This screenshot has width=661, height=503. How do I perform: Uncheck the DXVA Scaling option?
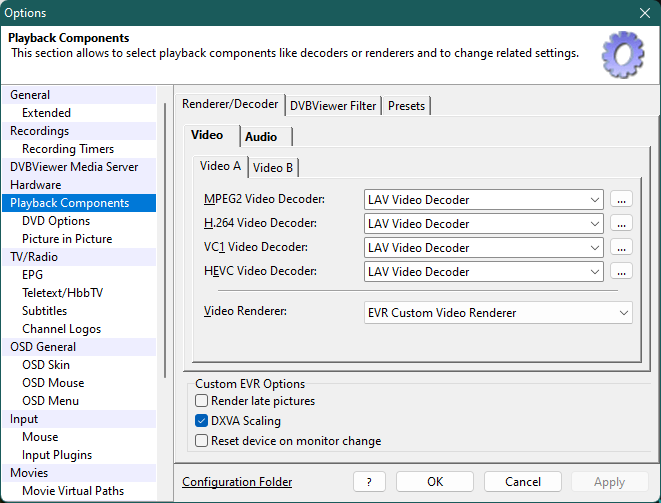tap(202, 421)
